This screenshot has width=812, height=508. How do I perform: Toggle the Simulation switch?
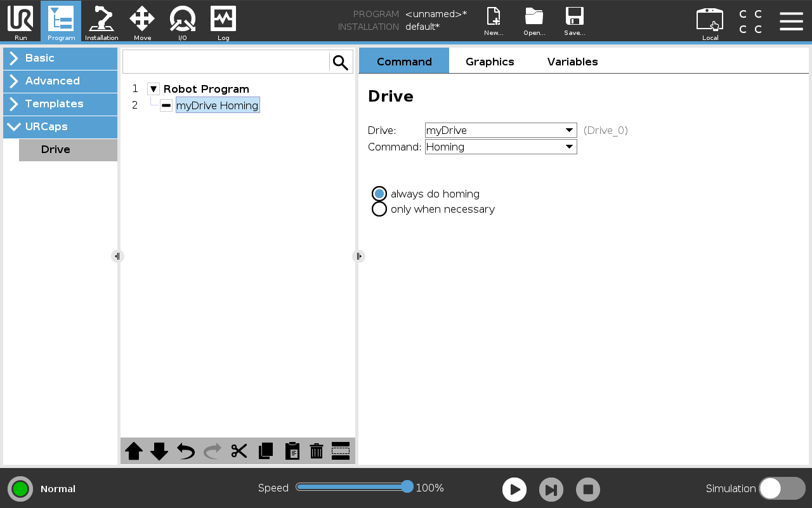(x=782, y=488)
